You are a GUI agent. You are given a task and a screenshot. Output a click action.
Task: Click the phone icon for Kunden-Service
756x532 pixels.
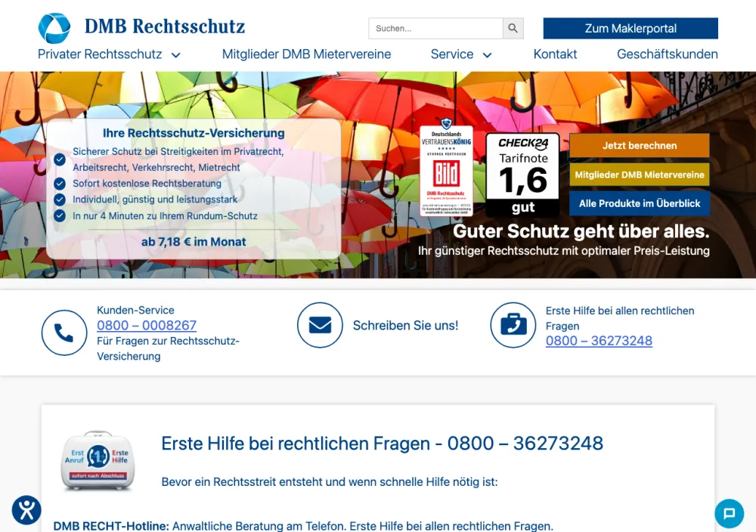click(x=64, y=332)
